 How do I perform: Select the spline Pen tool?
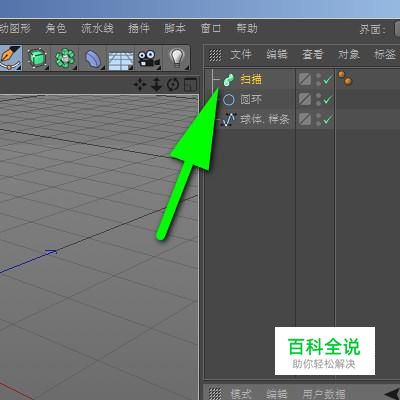click(10, 58)
